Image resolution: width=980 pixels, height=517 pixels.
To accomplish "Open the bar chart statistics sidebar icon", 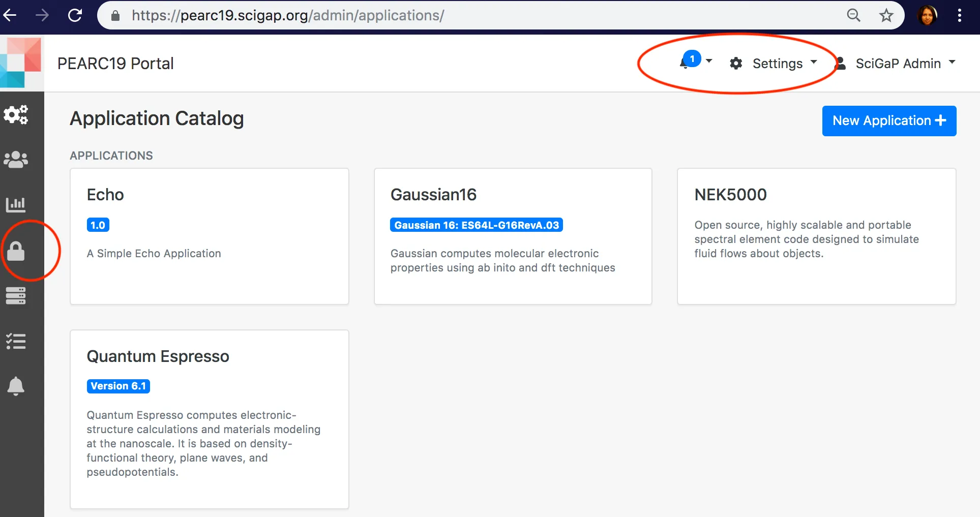I will (x=16, y=204).
